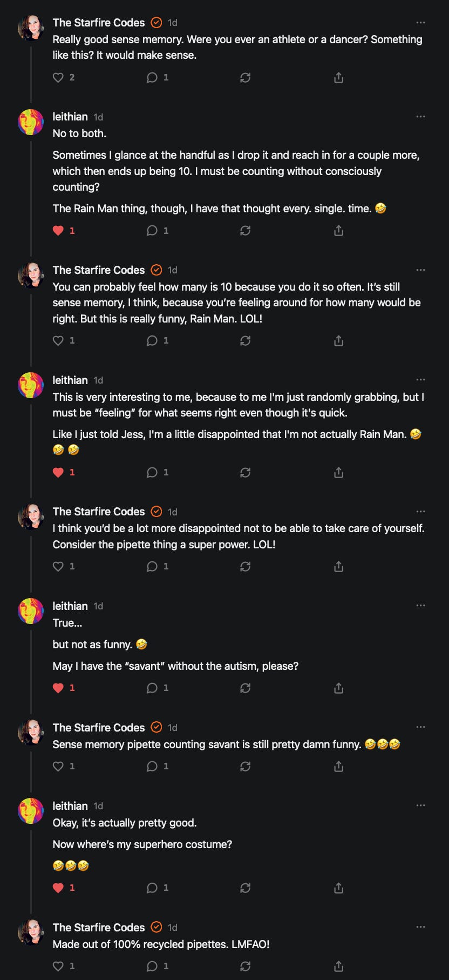Viewport: 449px width, 980px height.
Task: Like the 'Really good sense memory' comment
Action: (x=58, y=78)
